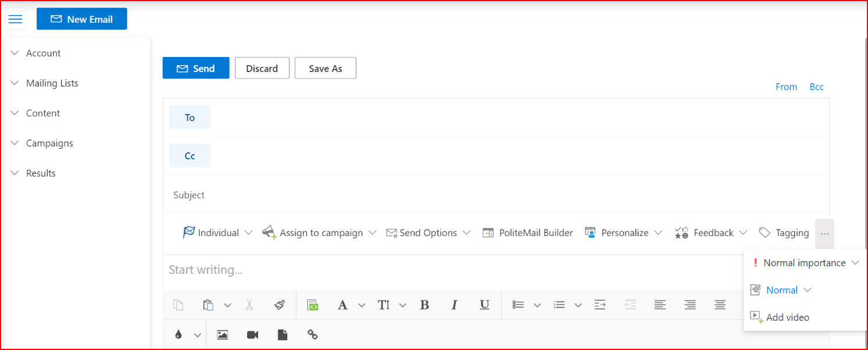Click the Discard button
The height and width of the screenshot is (350, 868).
pyautogui.click(x=262, y=68)
